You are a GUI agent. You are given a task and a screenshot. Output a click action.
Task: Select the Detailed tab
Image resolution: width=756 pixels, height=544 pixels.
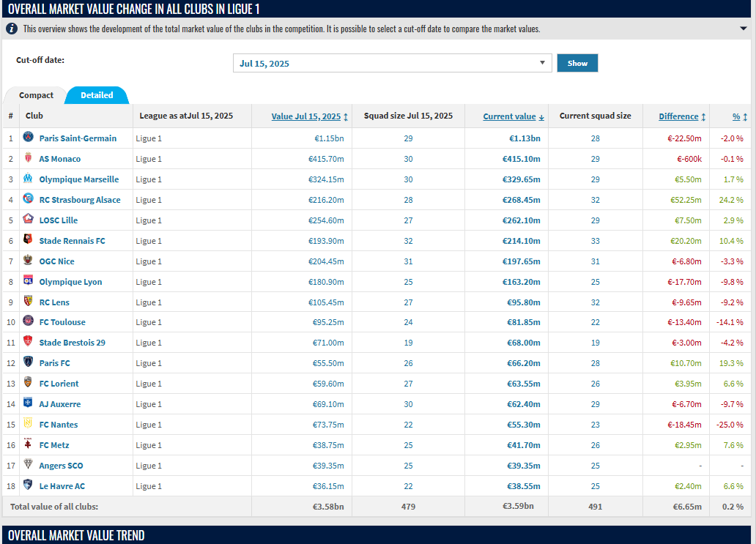[x=97, y=95]
